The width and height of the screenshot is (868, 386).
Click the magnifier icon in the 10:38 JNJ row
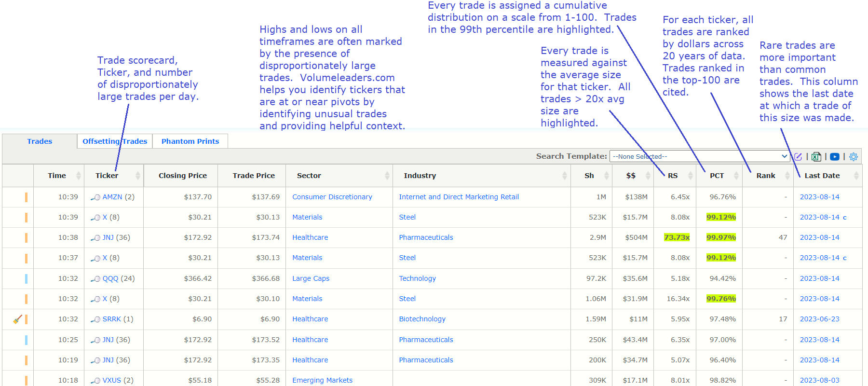tap(95, 238)
